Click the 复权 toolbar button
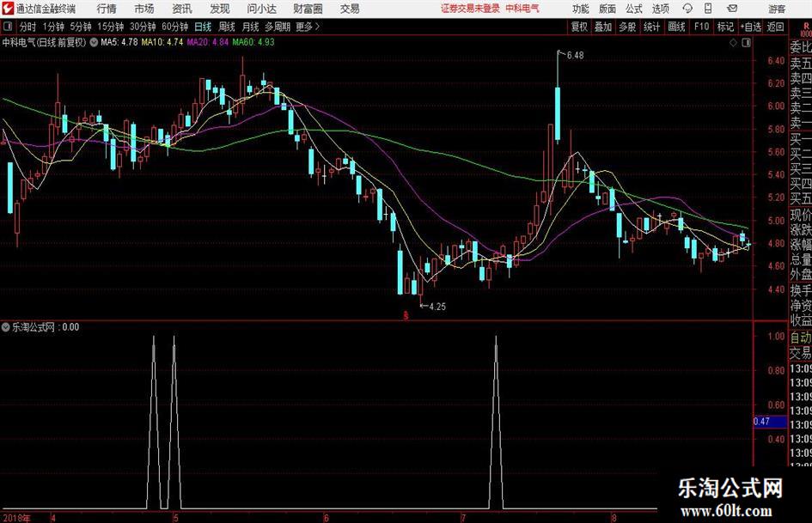The image size is (812, 523). (x=579, y=27)
